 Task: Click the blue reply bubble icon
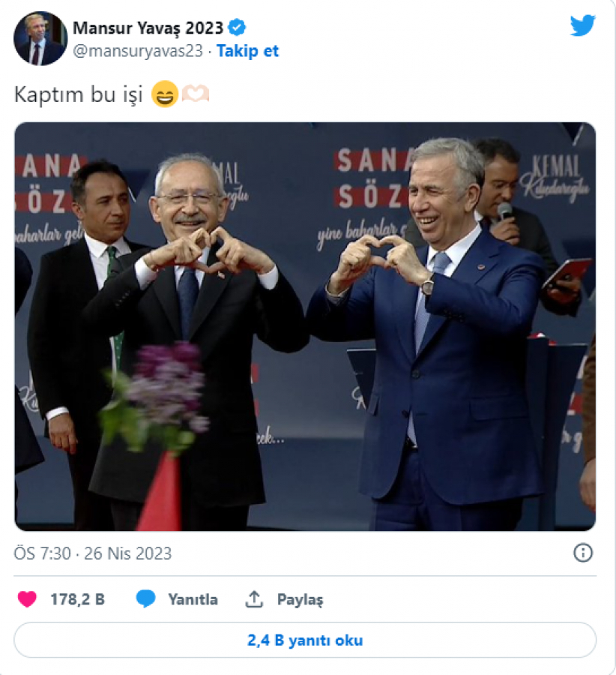pos(146,599)
